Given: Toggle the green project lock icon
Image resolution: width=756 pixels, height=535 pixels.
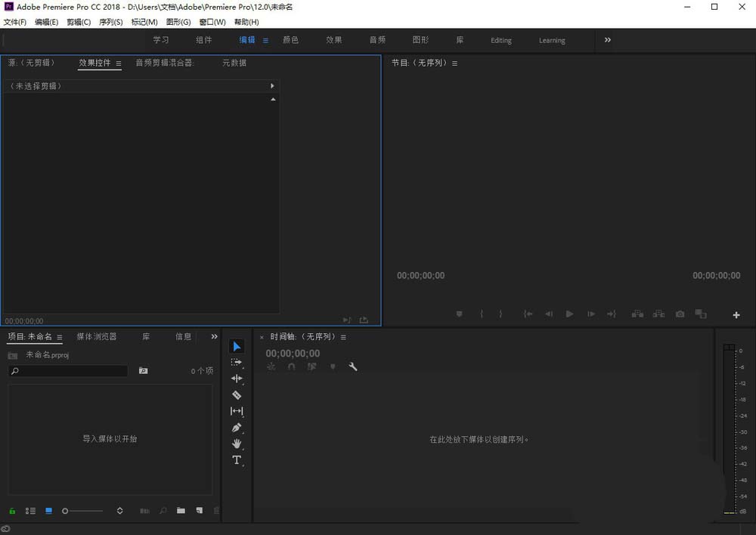Looking at the screenshot, I should click(x=12, y=511).
